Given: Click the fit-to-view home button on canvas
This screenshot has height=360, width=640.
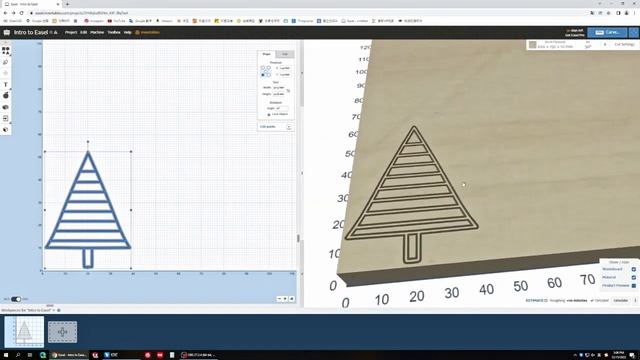Looking at the screenshot, I should tap(292, 299).
